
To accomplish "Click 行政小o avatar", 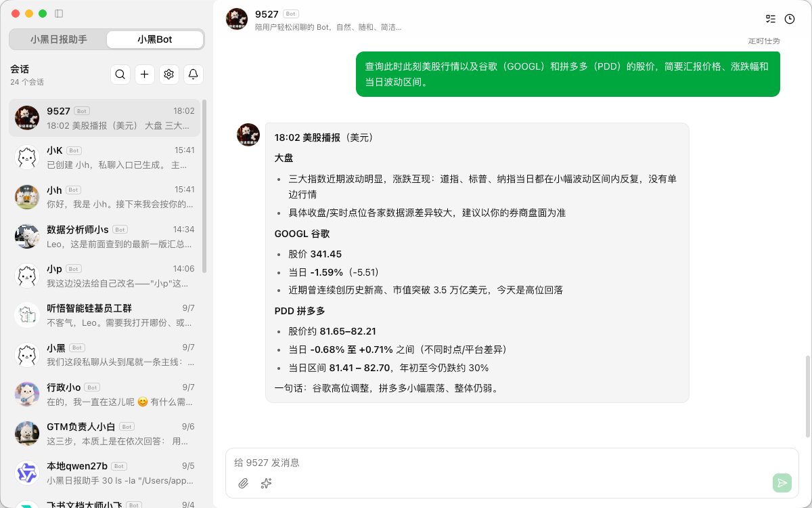I will pos(27,394).
